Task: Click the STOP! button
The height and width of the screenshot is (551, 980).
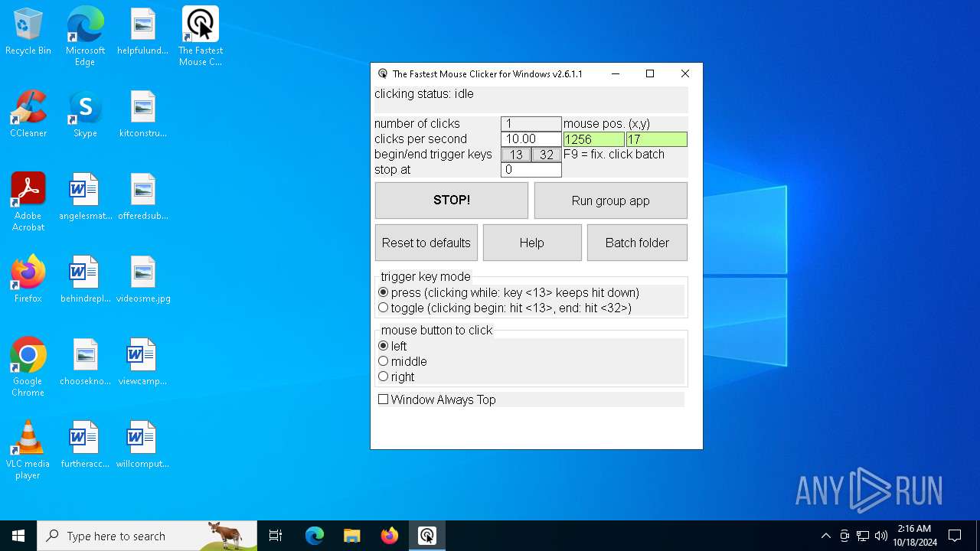Action: (452, 201)
